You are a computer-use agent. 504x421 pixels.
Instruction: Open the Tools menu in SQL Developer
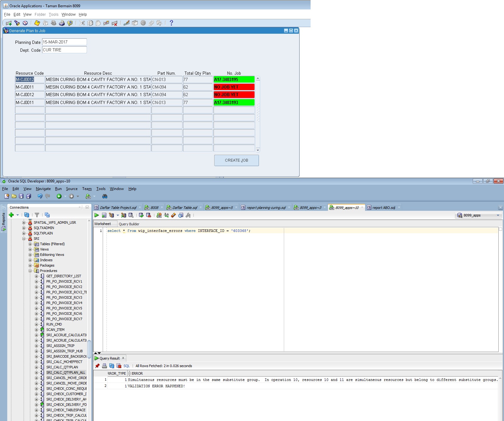click(x=101, y=189)
